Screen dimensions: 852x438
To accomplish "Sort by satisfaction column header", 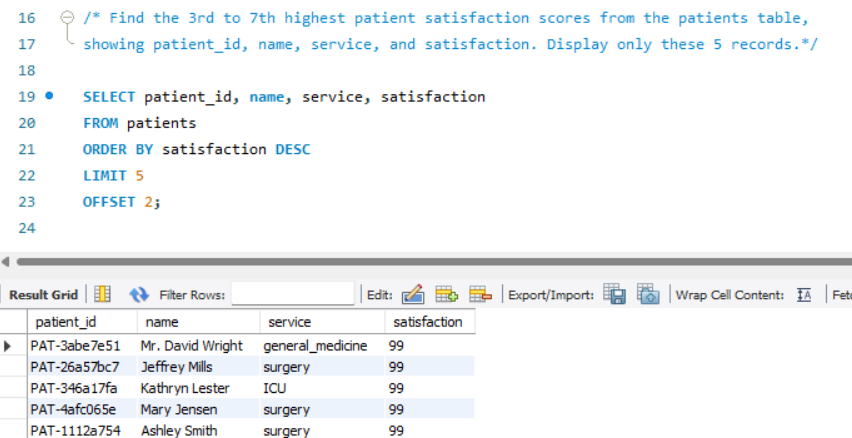I will point(430,322).
